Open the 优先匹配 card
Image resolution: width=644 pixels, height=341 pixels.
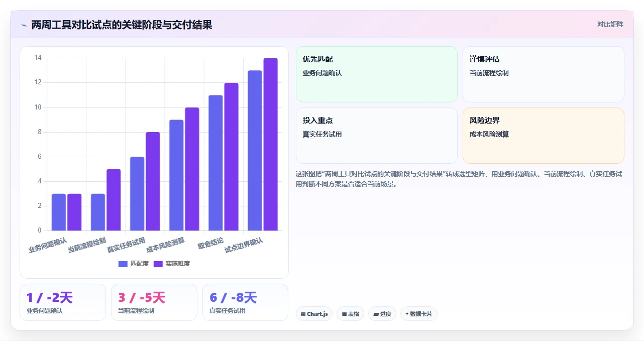377,74
